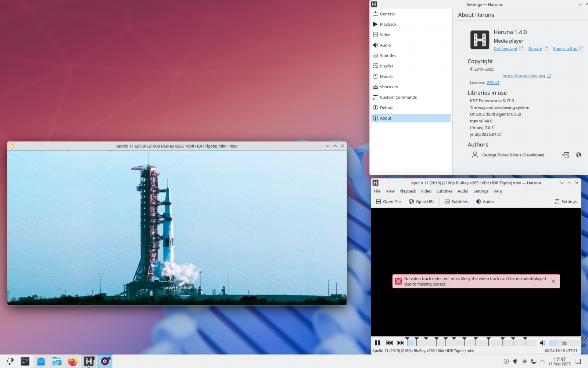
Task: Click Open URL in the Haruna toolbar
Action: [x=422, y=202]
